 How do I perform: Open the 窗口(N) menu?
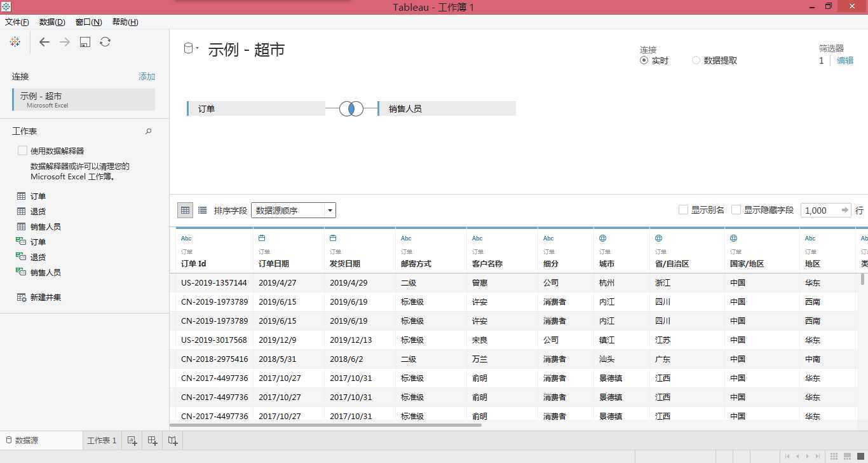coord(88,22)
